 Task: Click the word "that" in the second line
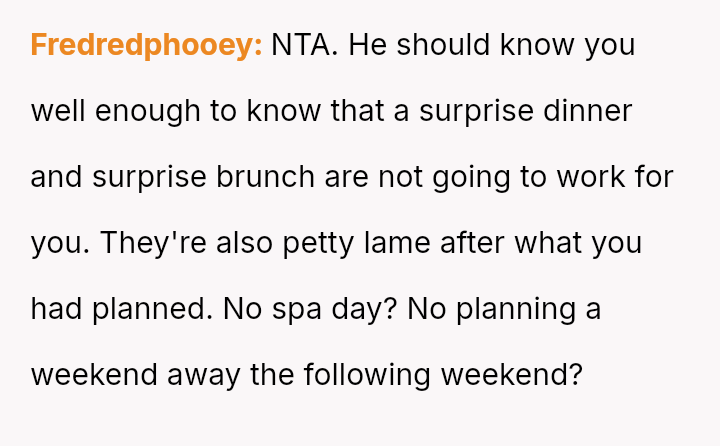(358, 112)
